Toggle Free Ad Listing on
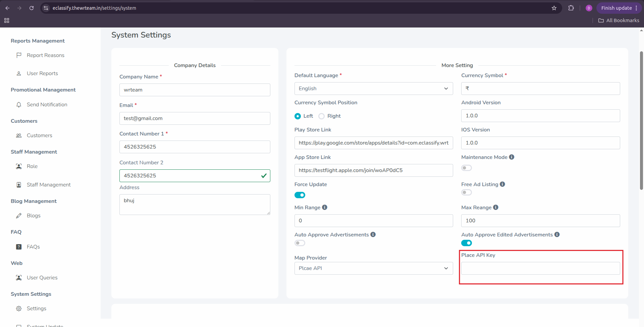 pyautogui.click(x=466, y=192)
